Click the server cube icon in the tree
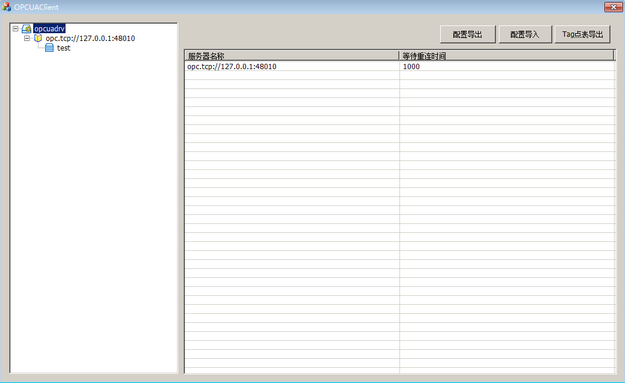The width and height of the screenshot is (625, 383). coord(38,38)
